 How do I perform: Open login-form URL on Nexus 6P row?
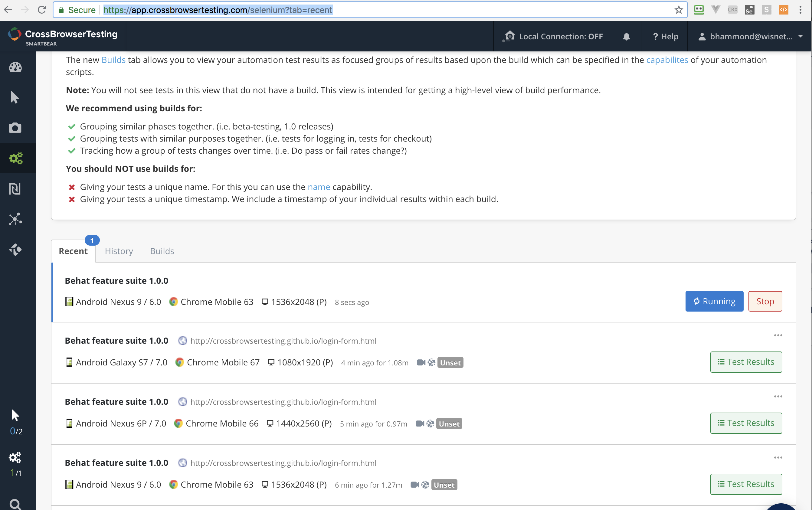[283, 402]
